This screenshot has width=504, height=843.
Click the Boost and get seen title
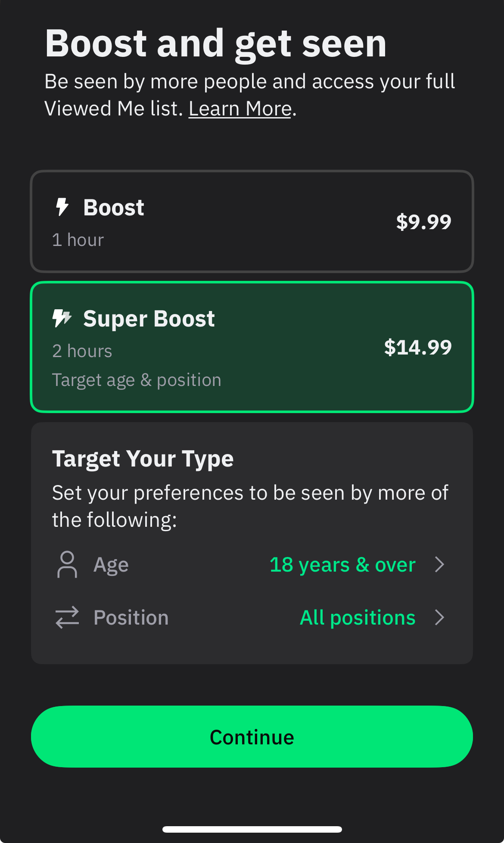click(216, 44)
